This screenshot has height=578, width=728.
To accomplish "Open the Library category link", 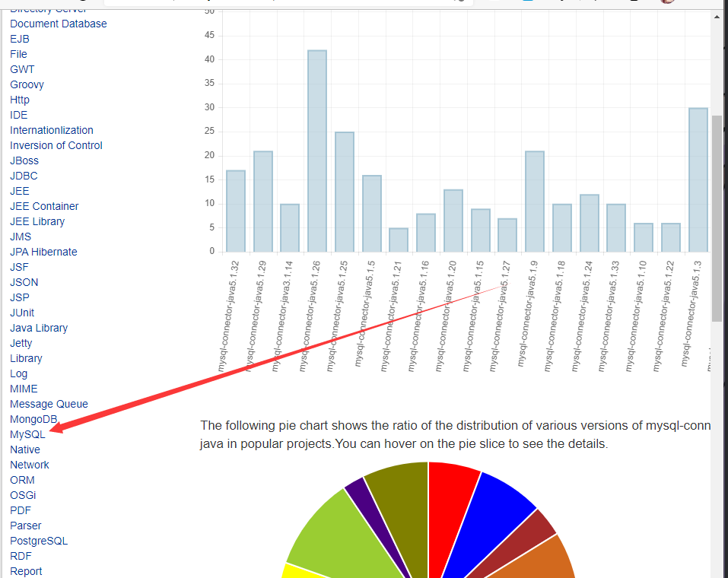I will pos(26,358).
